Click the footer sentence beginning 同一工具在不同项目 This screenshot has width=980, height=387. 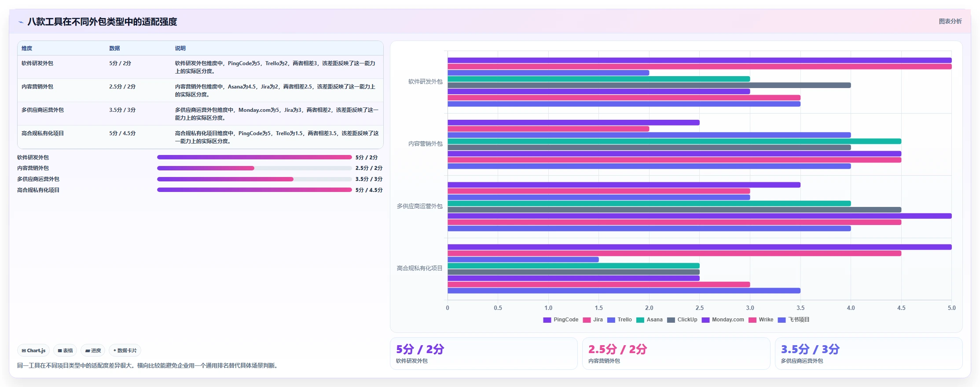[x=147, y=366]
